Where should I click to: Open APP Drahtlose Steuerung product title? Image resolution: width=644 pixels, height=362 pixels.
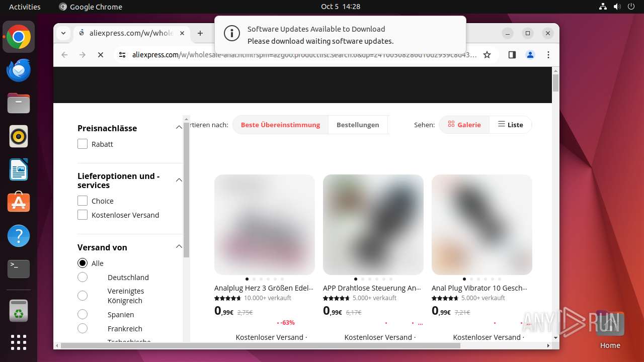pyautogui.click(x=372, y=288)
